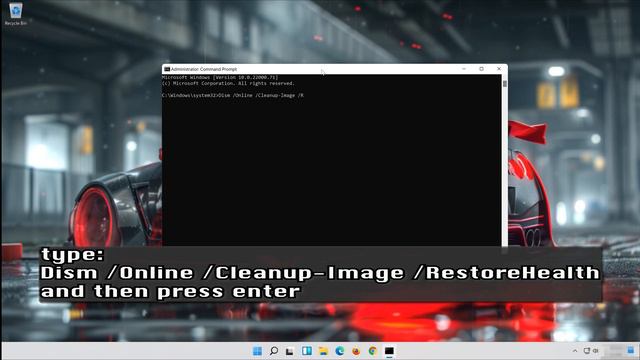Maximize the Command Prompt window
Viewport: 640px width, 360px height.
point(481,69)
